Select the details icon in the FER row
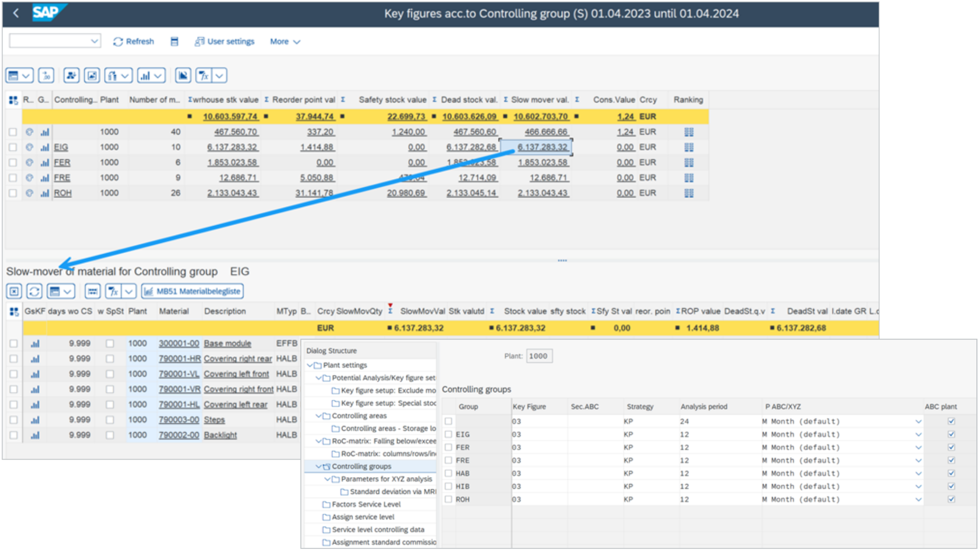This screenshot has height=551, width=980. (x=30, y=162)
